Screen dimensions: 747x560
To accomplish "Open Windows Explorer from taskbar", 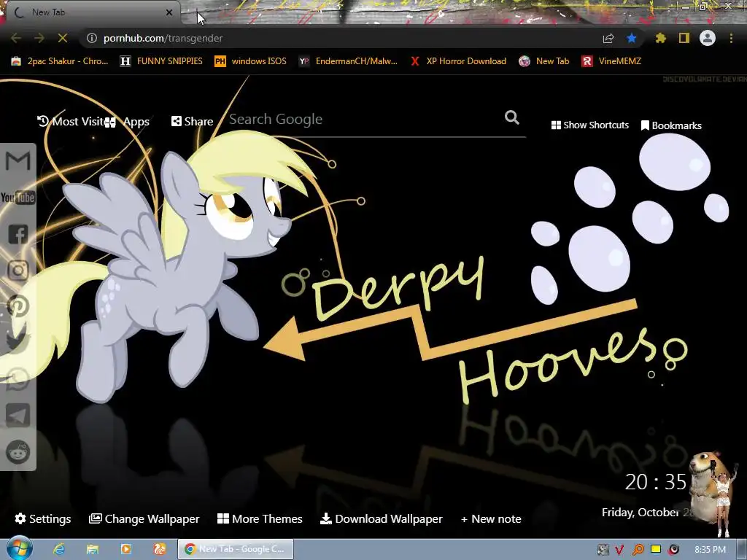I will (93, 549).
